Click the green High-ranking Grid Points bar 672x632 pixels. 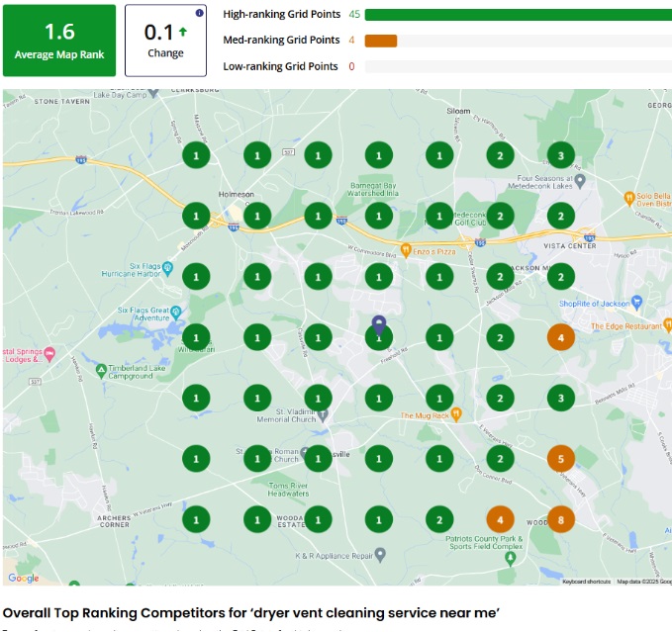pos(519,15)
